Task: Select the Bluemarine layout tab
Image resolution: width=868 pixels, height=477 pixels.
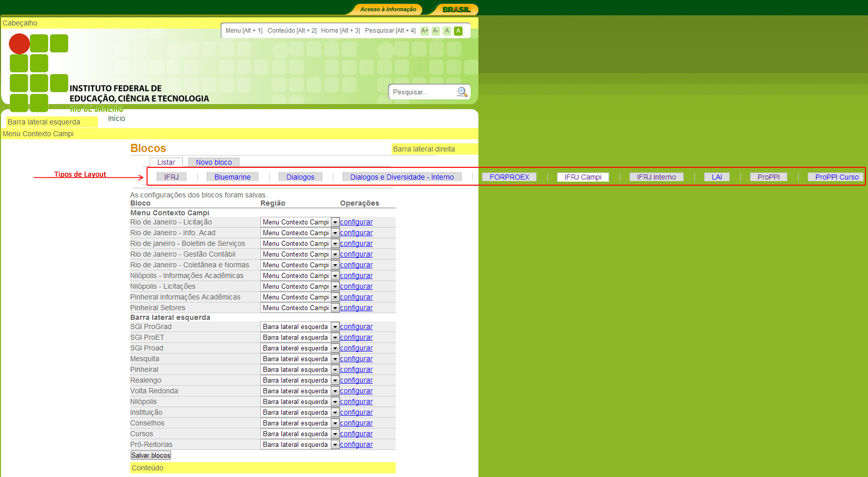Action: tap(232, 177)
